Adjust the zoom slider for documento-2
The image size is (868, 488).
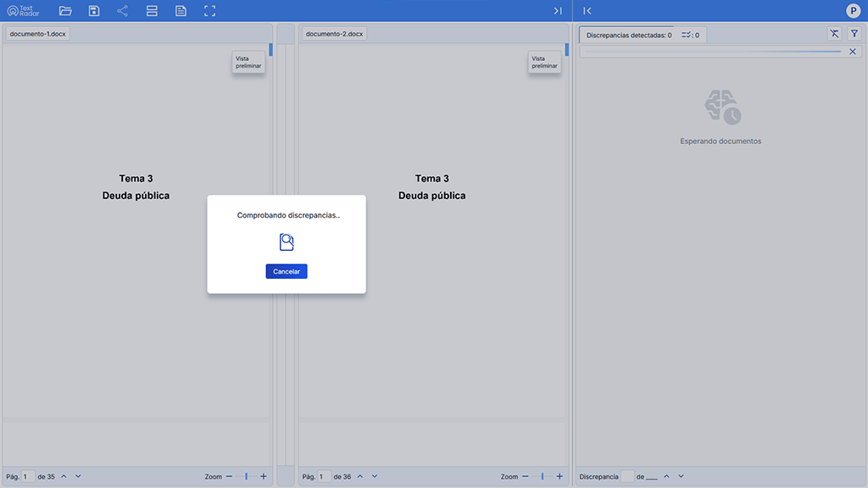tap(542, 477)
